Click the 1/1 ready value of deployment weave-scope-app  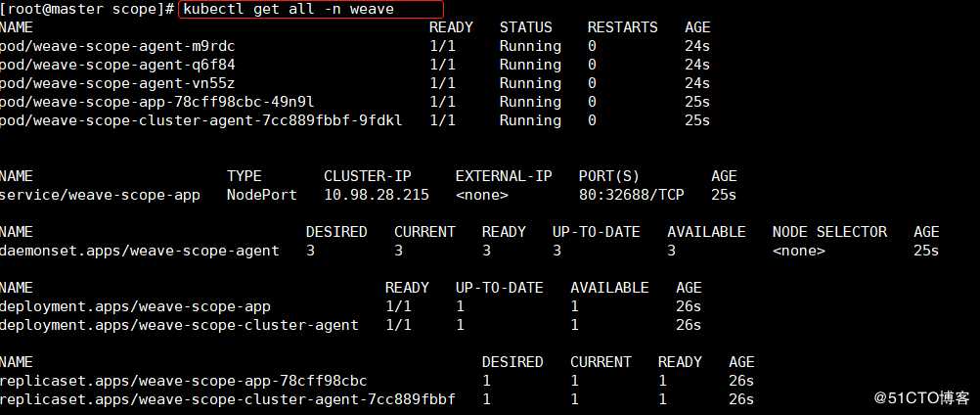pos(398,306)
